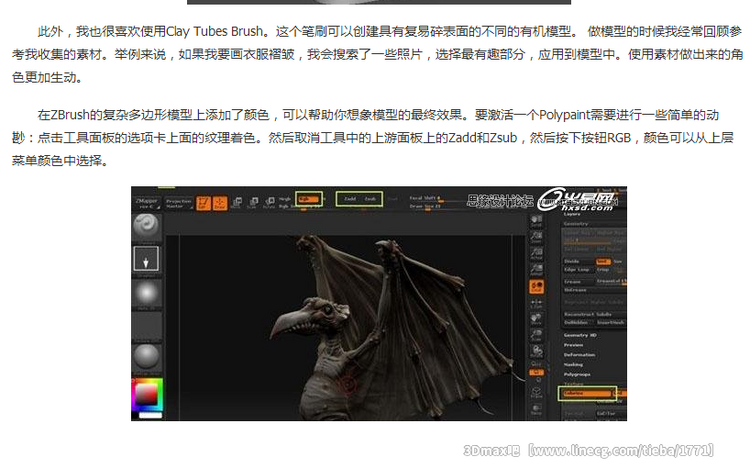Toggle the dimmed Zcut mode
The height and width of the screenshot is (468, 750).
(392, 199)
